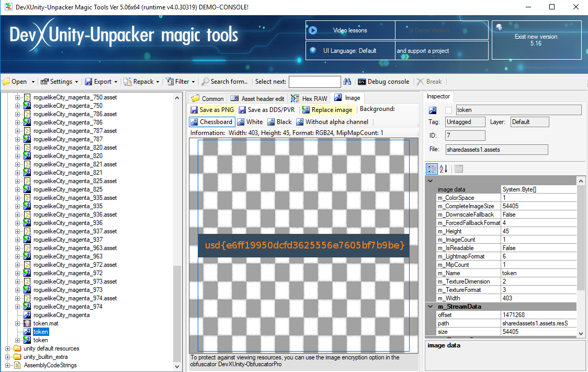Expand AssemblyCodeStrings node
Image resolution: width=588 pixels, height=372 pixels.
(x=7, y=365)
